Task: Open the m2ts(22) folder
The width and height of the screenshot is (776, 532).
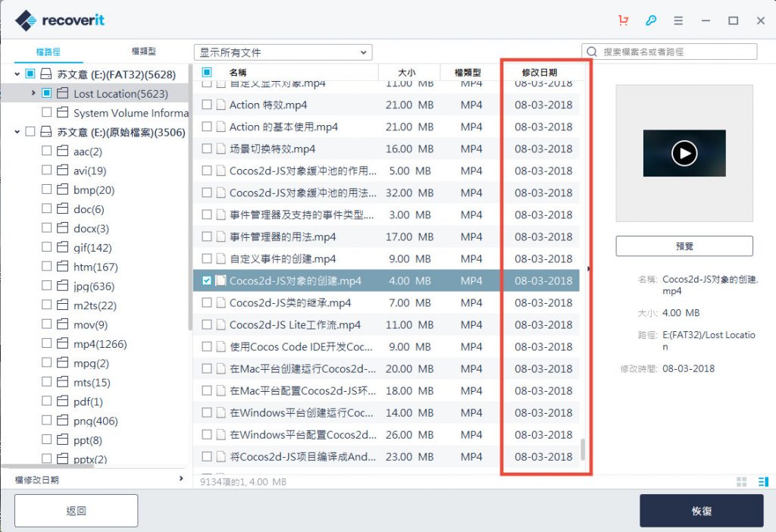Action: coord(95,305)
